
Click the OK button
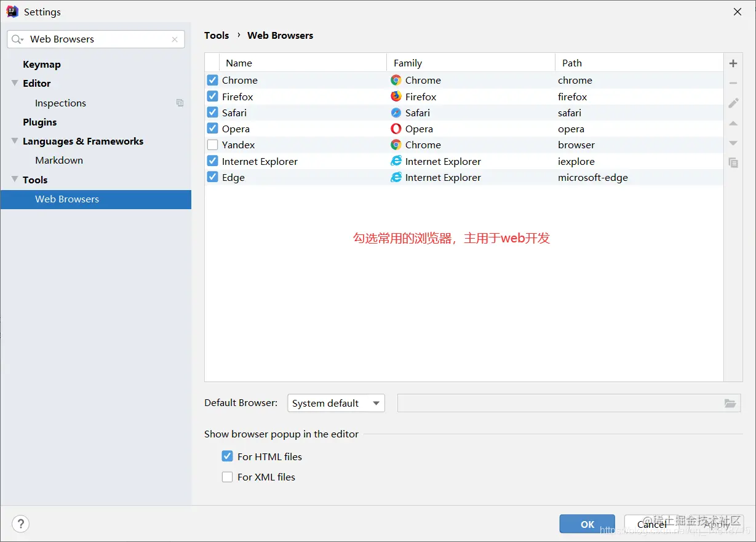tap(587, 524)
